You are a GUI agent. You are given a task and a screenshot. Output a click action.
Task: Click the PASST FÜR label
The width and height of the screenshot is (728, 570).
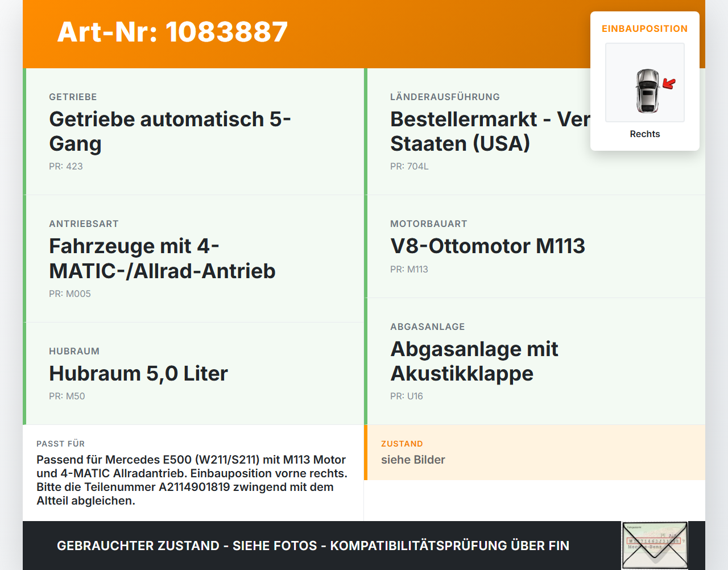pyautogui.click(x=60, y=444)
